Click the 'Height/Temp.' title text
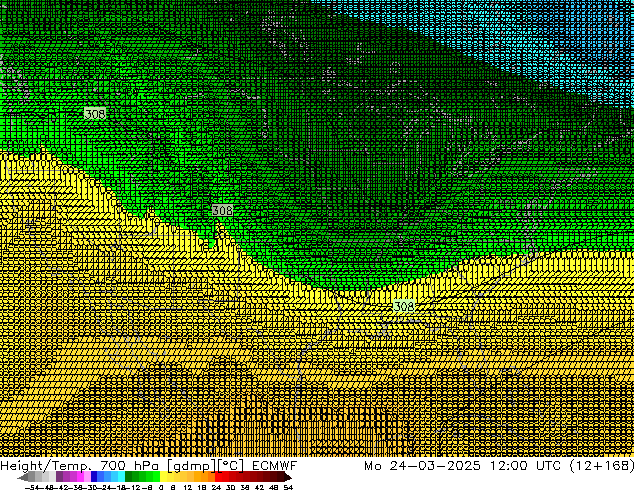The height and width of the screenshot is (490, 634). (46, 466)
